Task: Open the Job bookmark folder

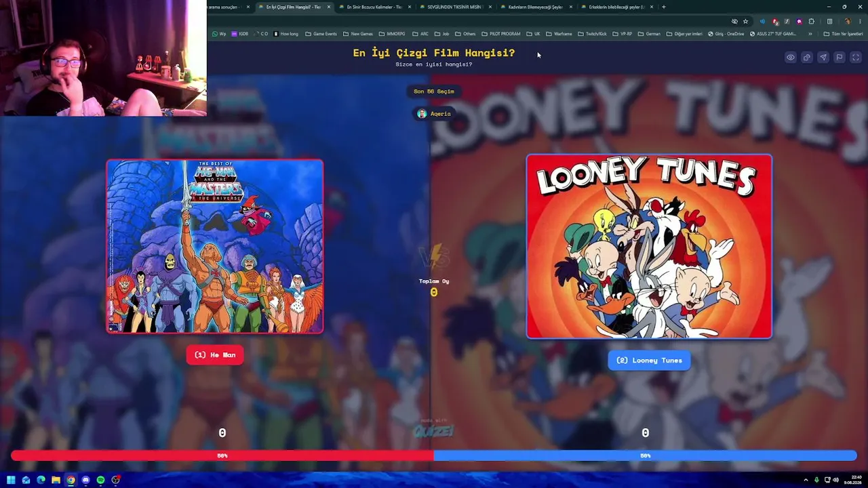Action: pos(441,34)
